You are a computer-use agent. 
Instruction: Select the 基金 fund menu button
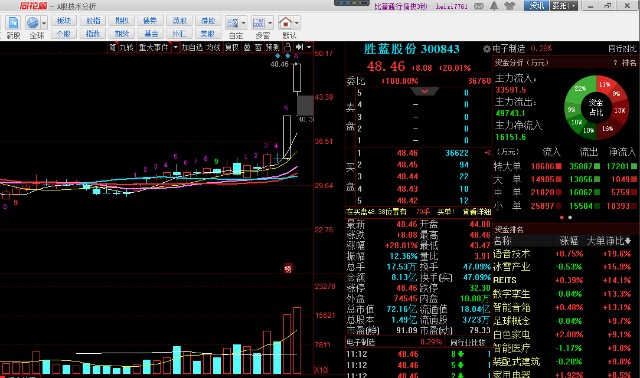[x=151, y=33]
